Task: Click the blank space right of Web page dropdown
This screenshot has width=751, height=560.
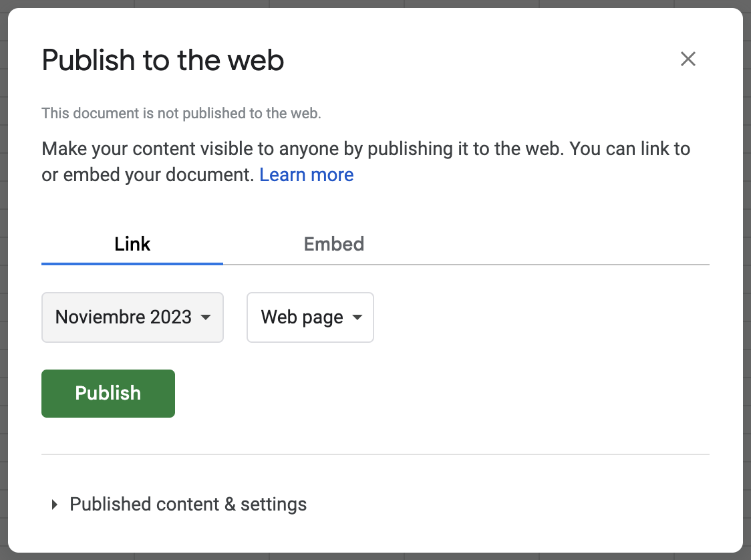Action: click(x=535, y=317)
